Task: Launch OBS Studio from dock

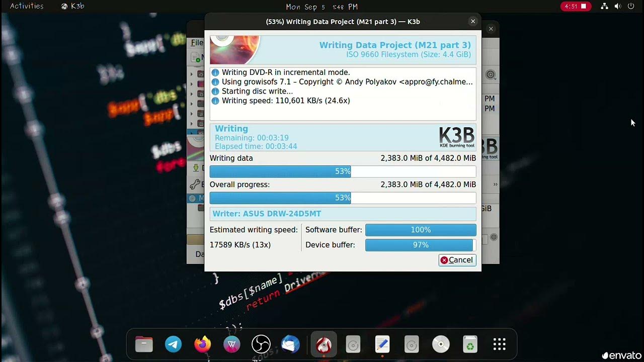Action: [x=261, y=344]
